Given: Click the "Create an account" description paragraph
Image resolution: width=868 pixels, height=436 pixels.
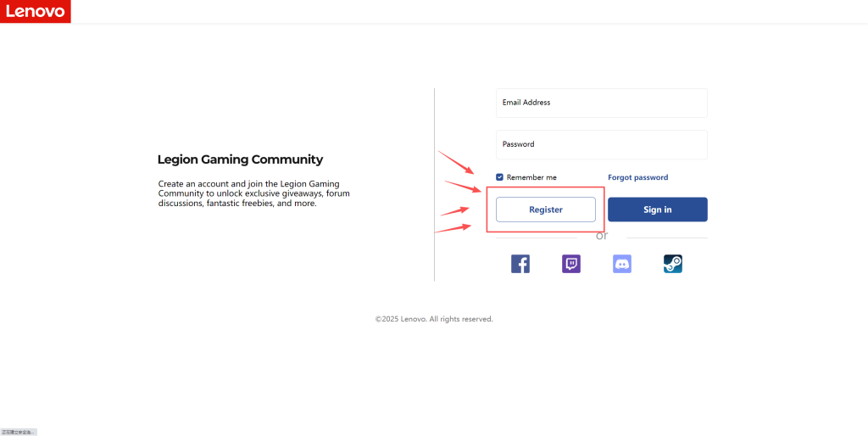Looking at the screenshot, I should pos(253,193).
